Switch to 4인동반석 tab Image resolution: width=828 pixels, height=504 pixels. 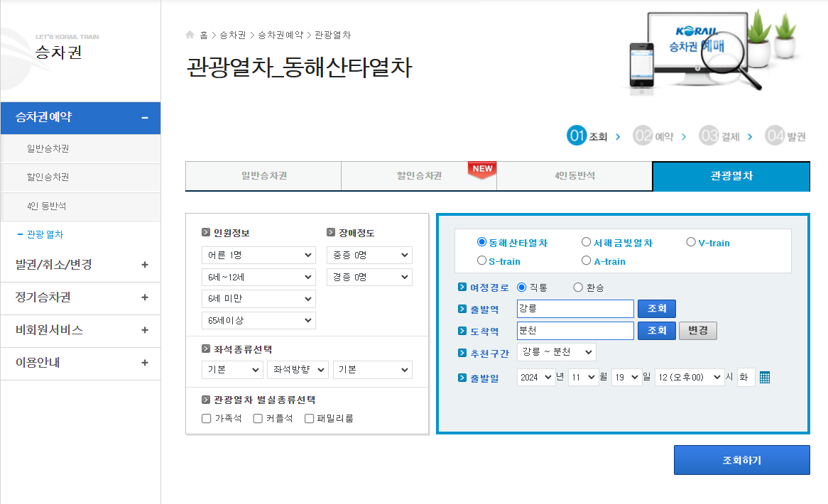[x=574, y=176]
